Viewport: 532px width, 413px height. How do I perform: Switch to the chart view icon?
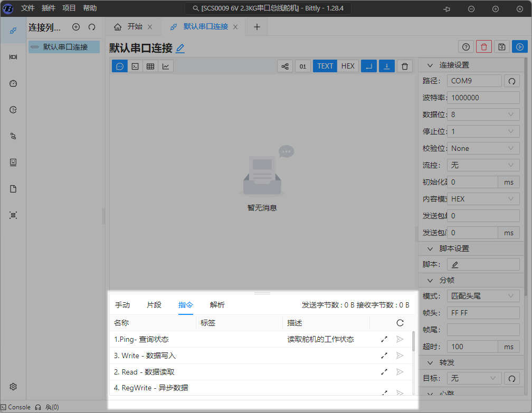coord(166,66)
